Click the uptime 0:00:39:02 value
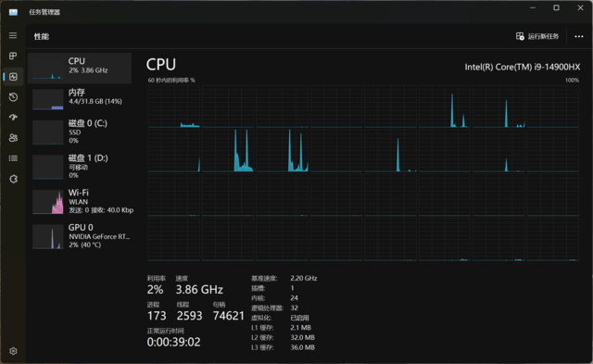Screen dimensions: 593x364 click(173, 342)
